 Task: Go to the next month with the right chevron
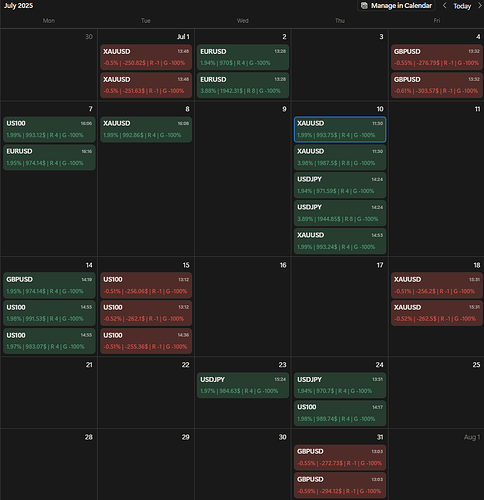coord(480,6)
